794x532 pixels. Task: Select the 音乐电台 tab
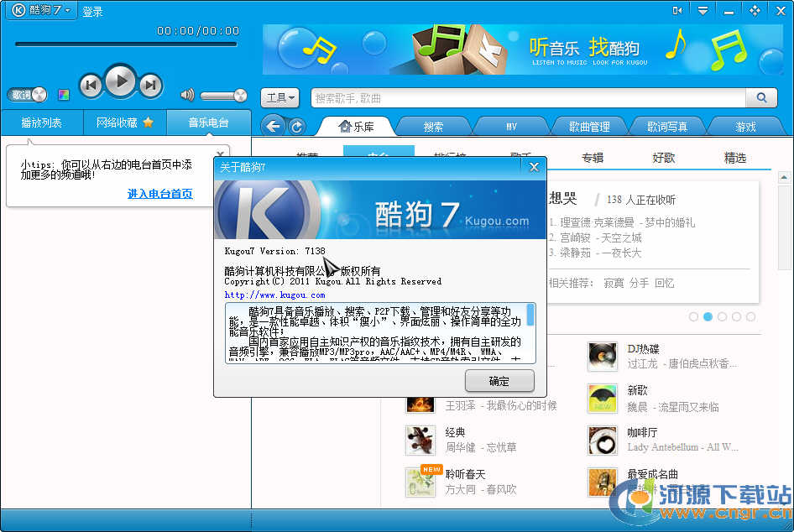[209, 123]
